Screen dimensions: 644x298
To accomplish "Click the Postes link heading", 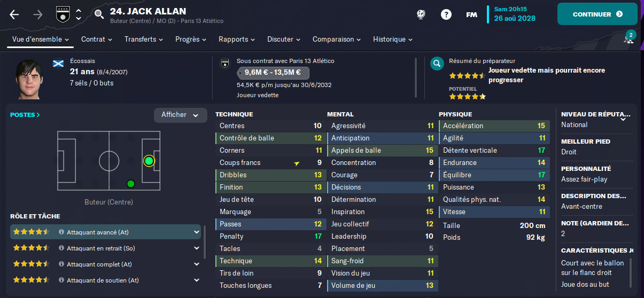I will click(25, 115).
